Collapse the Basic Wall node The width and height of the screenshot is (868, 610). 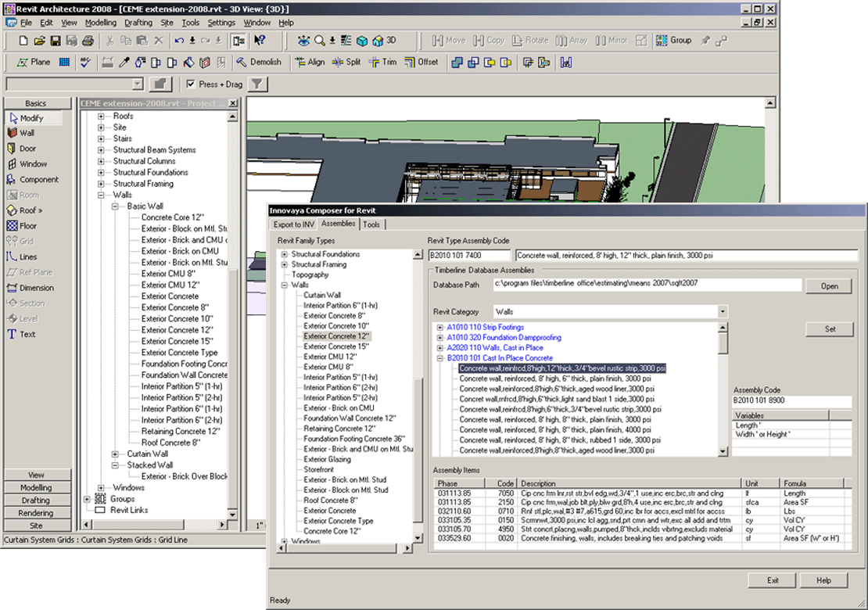tap(115, 206)
